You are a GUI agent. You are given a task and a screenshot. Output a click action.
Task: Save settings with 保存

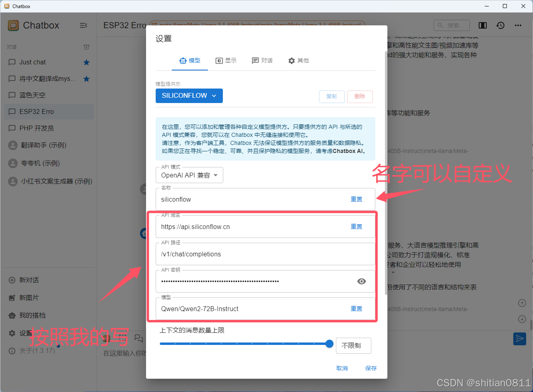[x=371, y=369]
